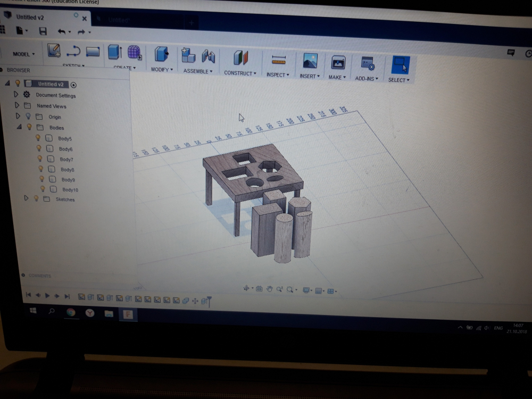Open the SELECT menu
532x399 pixels.
point(398,80)
